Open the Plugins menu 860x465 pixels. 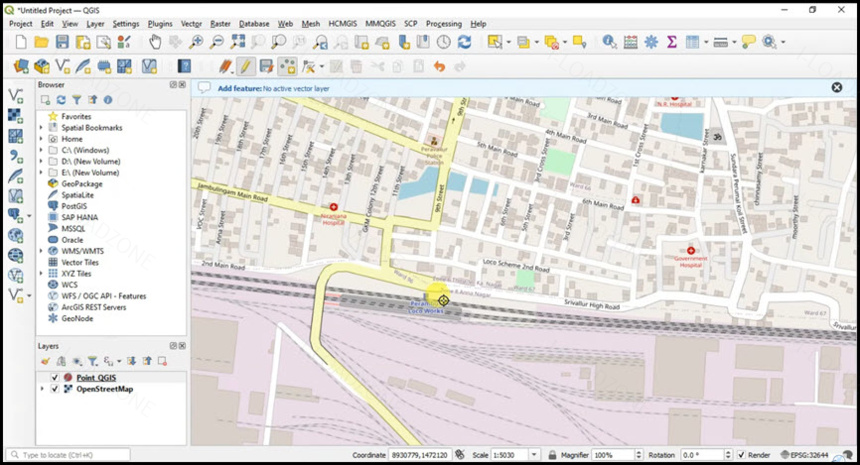tap(160, 24)
